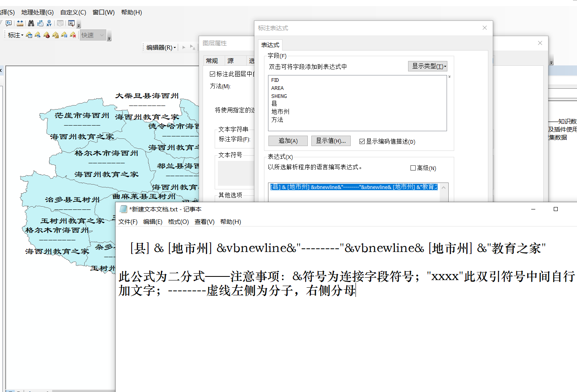Screen dimensions: 577x392
Task: Select the SHENG field in the fields list
Action: 279,96
